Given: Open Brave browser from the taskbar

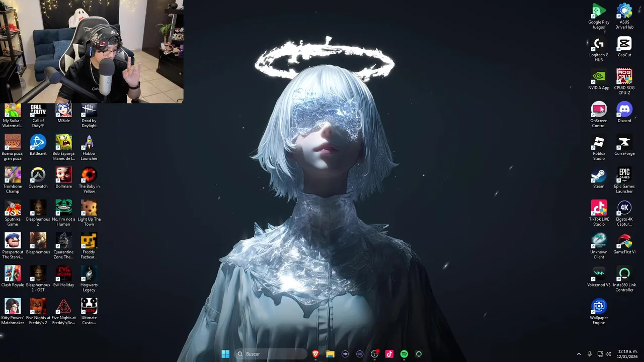Looking at the screenshot, I should [x=315, y=354].
